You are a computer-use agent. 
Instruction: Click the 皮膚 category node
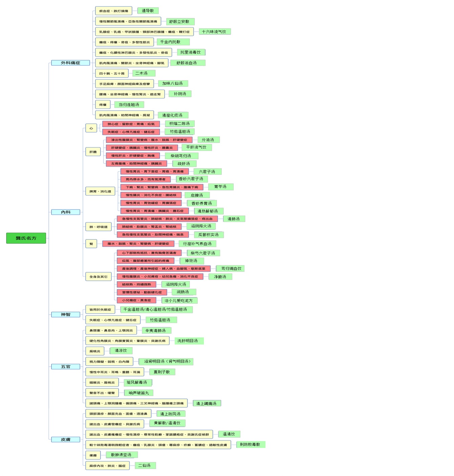click(66, 440)
